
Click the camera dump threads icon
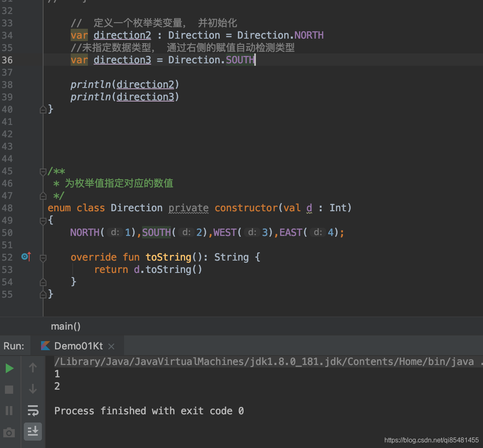pyautogui.click(x=9, y=432)
